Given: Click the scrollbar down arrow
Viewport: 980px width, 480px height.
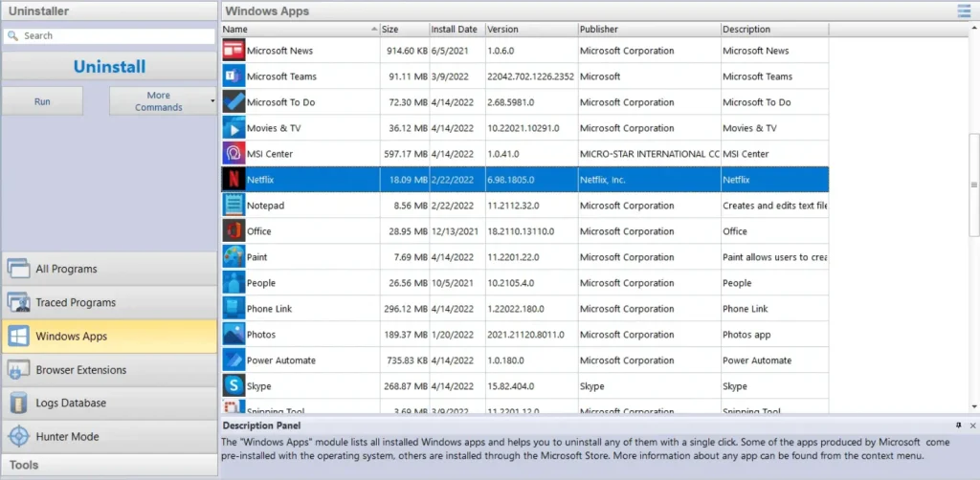Looking at the screenshot, I should [x=973, y=407].
